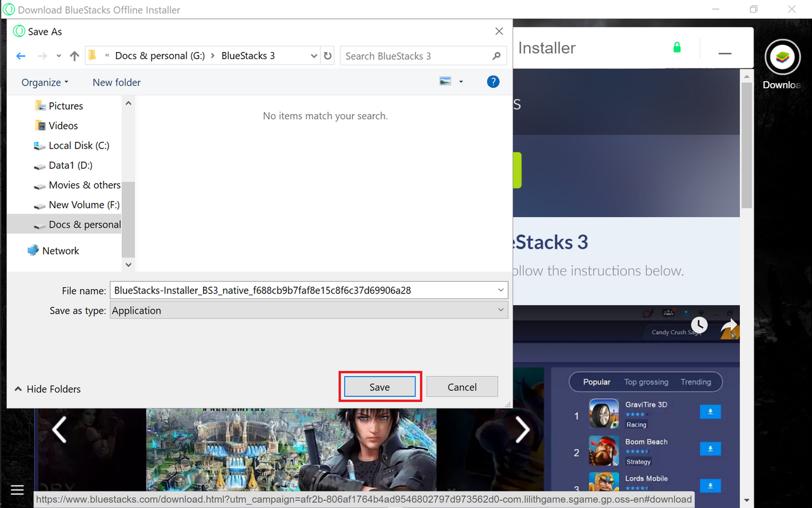Viewport: 812px width, 508px height.
Task: Click the white share arrow near Candy Crush Saga
Action: pyautogui.click(x=728, y=325)
